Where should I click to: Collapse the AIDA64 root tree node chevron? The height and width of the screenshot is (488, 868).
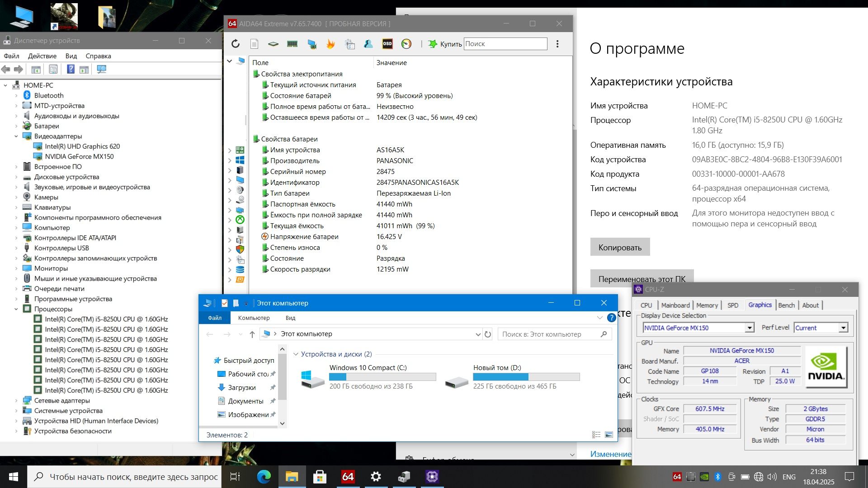229,61
